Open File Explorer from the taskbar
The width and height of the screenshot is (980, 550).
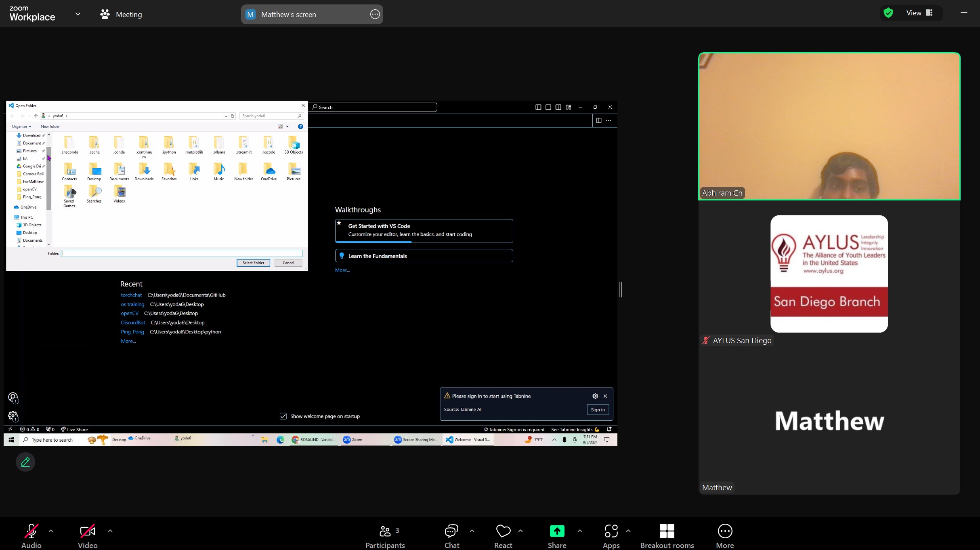[x=264, y=440]
